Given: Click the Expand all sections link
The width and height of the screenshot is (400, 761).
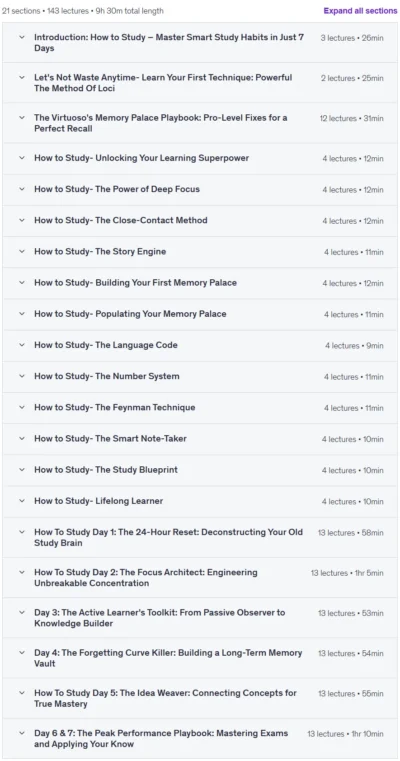Looking at the screenshot, I should coord(360,11).
